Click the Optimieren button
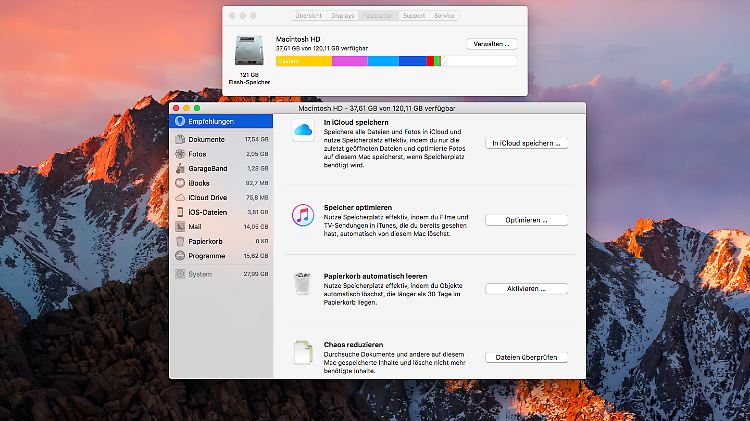This screenshot has height=421, width=750. click(526, 220)
